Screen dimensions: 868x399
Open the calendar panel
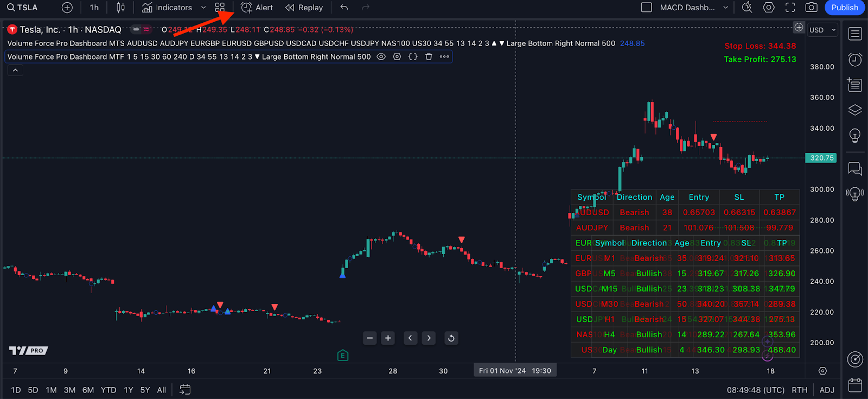click(855, 385)
